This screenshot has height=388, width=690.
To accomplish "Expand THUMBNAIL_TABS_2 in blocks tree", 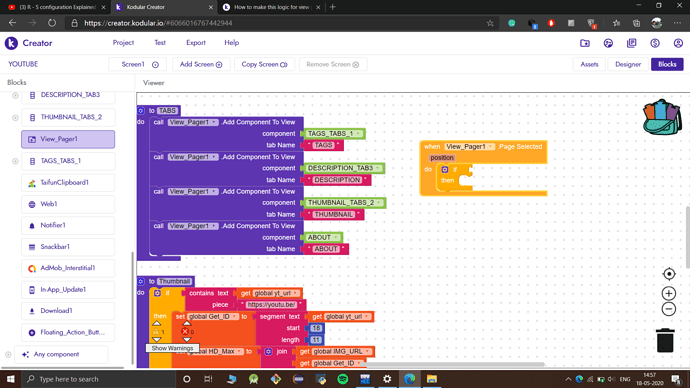I will point(15,117).
